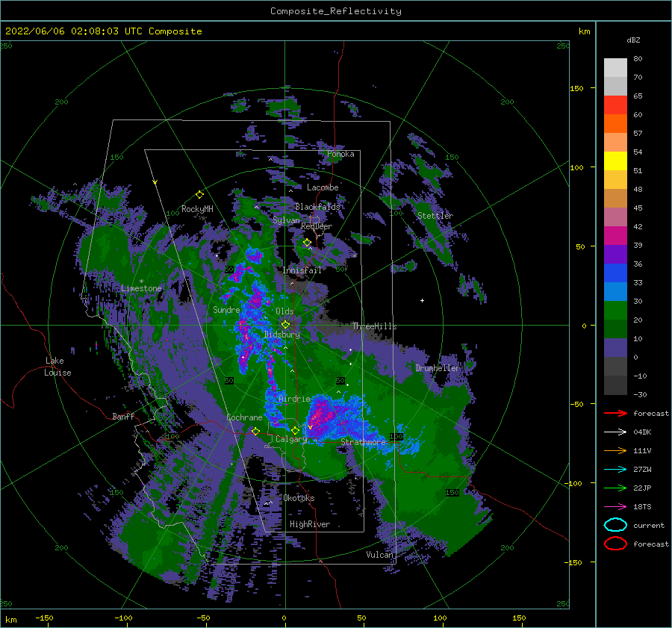
Task: Click the red forecast ellipse icon
Action: click(x=615, y=544)
